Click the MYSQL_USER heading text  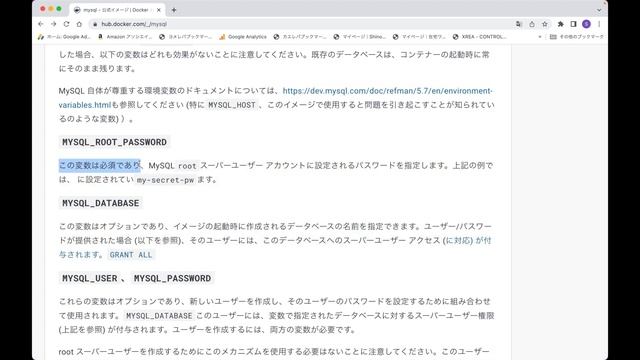point(89,278)
